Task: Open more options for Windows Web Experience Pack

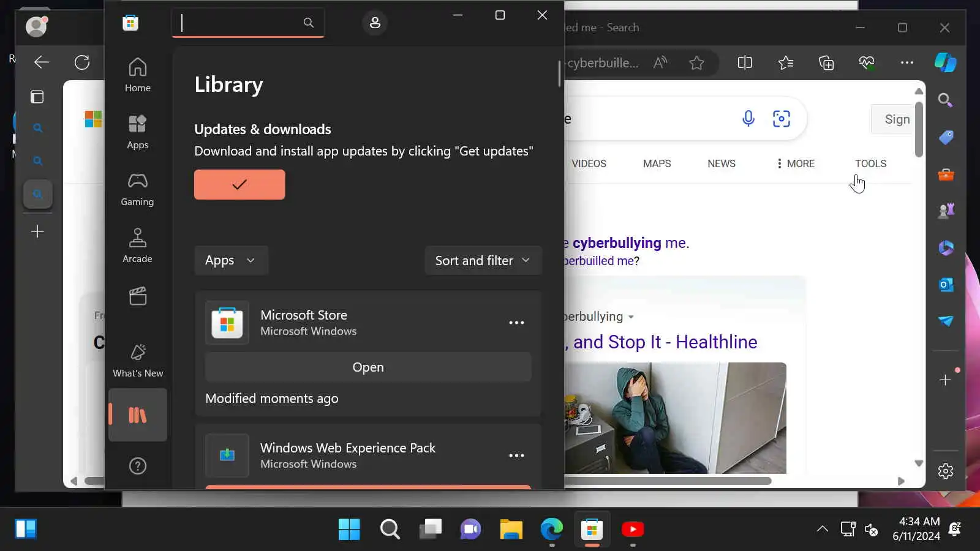Action: click(516, 455)
